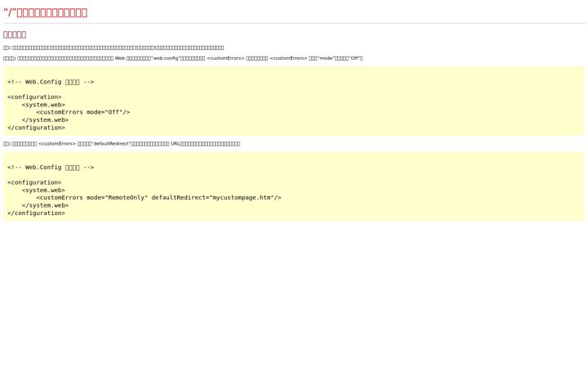Image resolution: width=588 pixels, height=368 pixels.
Task: Click the closing </system.web> tag in the Off example
Action: [46, 119]
